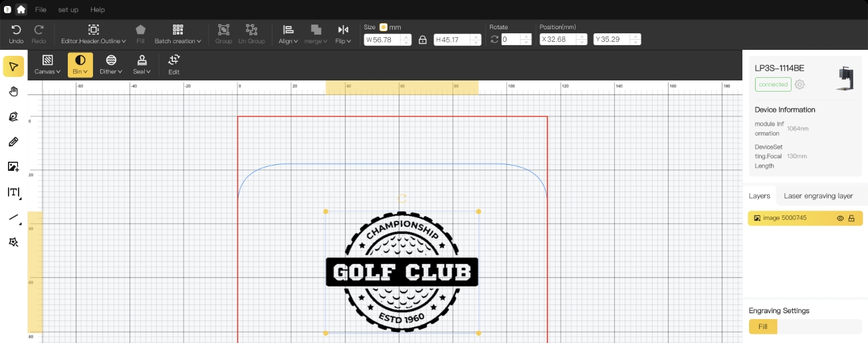Open the Align dropdown
The height and width of the screenshot is (343, 868).
[288, 34]
